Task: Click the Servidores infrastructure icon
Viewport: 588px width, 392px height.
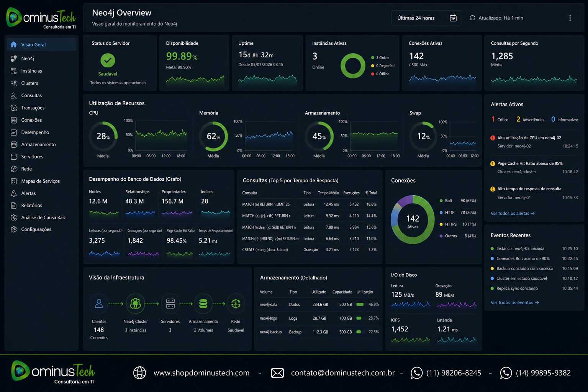Action: coord(170,304)
